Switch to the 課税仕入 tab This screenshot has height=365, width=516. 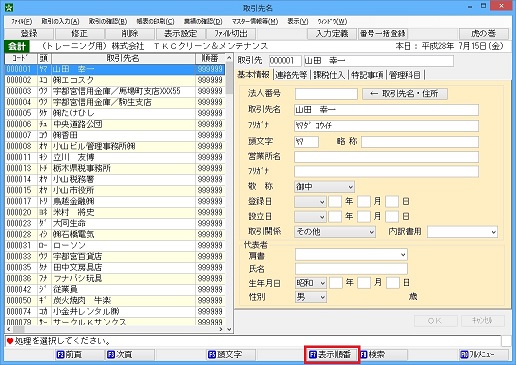(329, 75)
